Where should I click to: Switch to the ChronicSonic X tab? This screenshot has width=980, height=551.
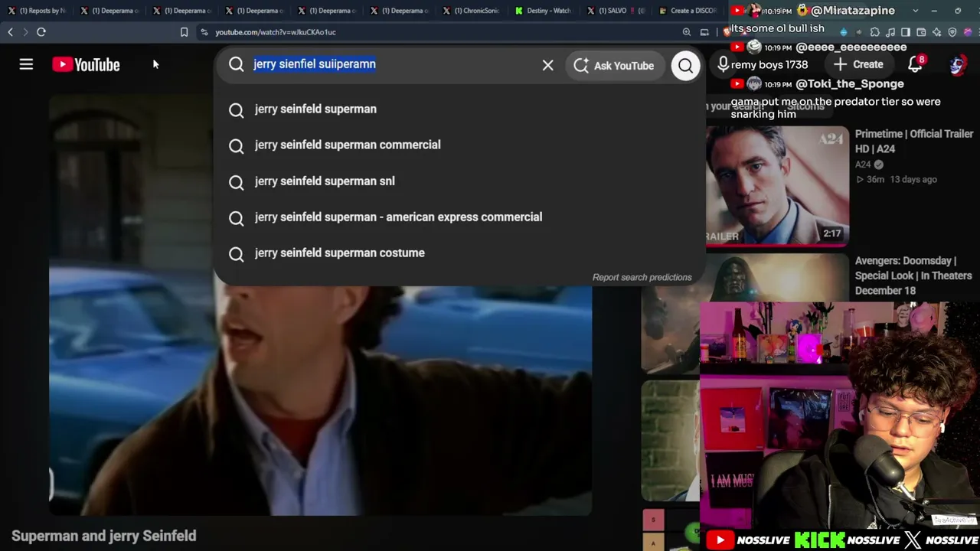pyautogui.click(x=472, y=11)
